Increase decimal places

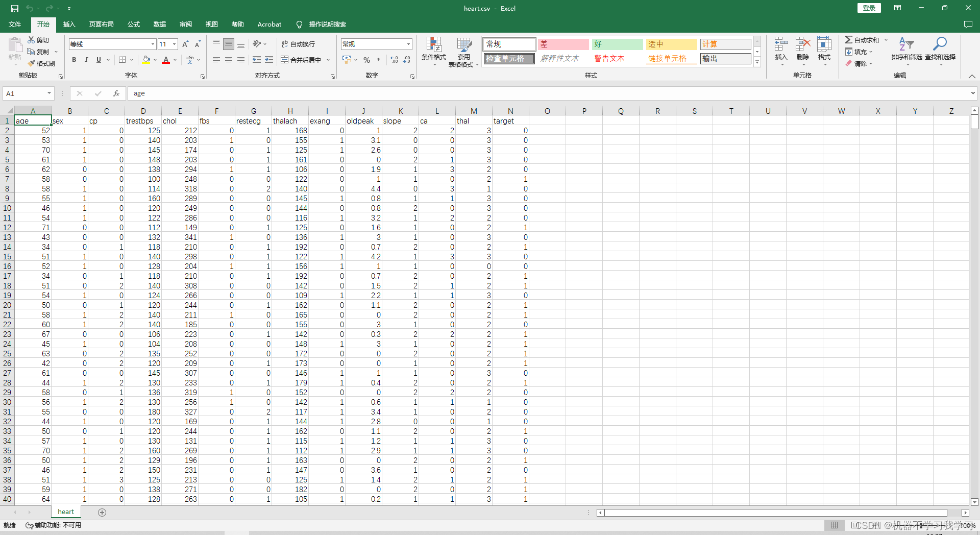394,60
